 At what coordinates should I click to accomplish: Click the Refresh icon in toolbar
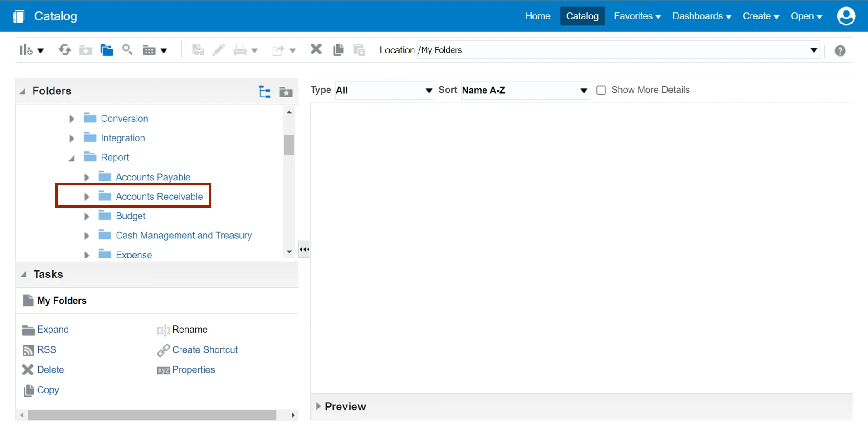(x=64, y=50)
